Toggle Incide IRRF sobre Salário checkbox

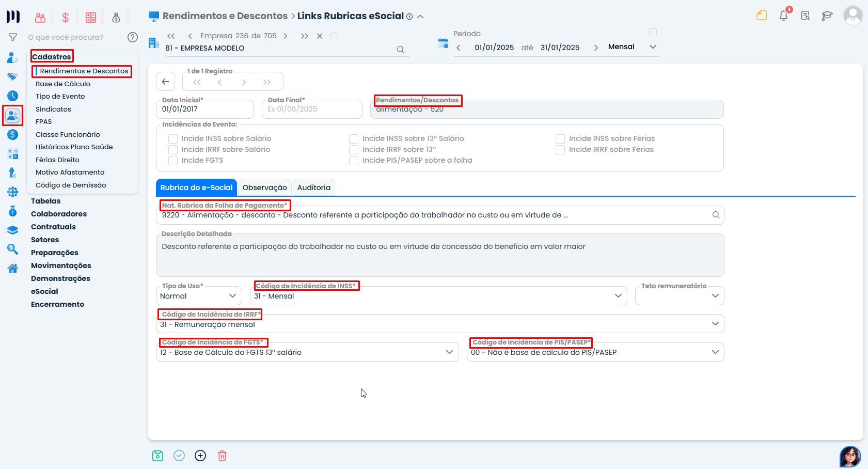point(173,149)
